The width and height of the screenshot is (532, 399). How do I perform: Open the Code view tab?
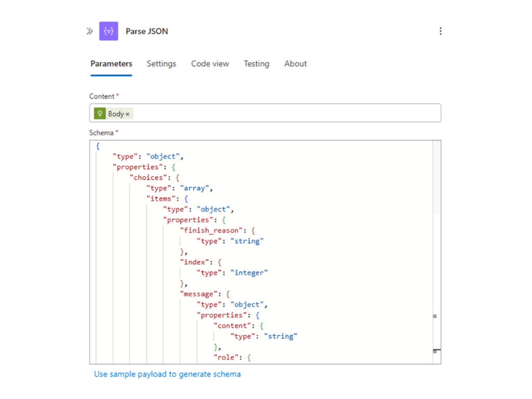pos(210,64)
